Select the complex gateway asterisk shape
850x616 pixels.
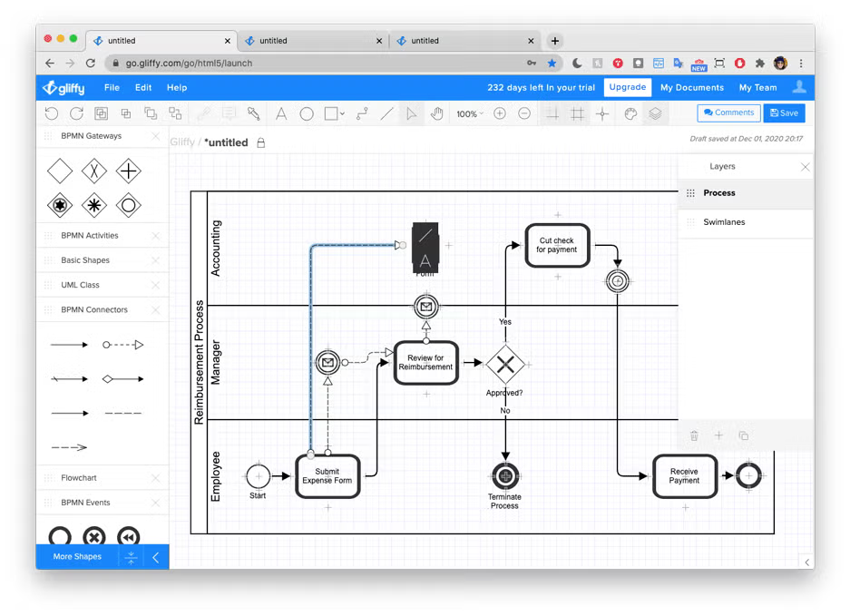[x=93, y=206]
